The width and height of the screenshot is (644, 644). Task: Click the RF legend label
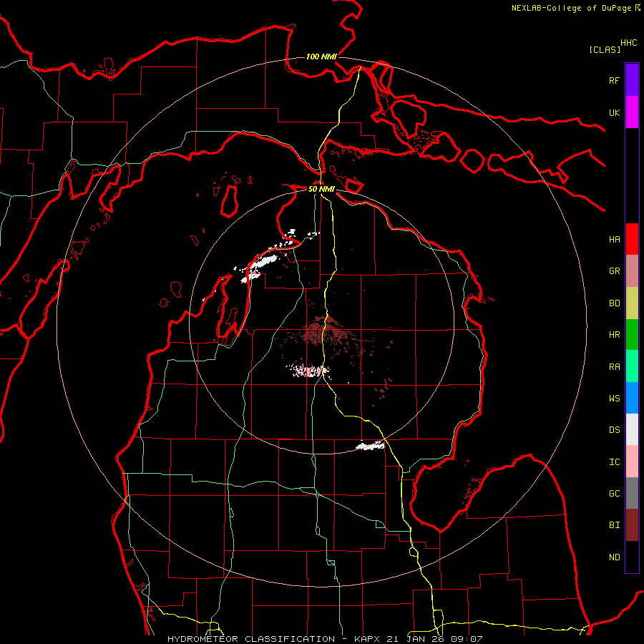(x=615, y=80)
